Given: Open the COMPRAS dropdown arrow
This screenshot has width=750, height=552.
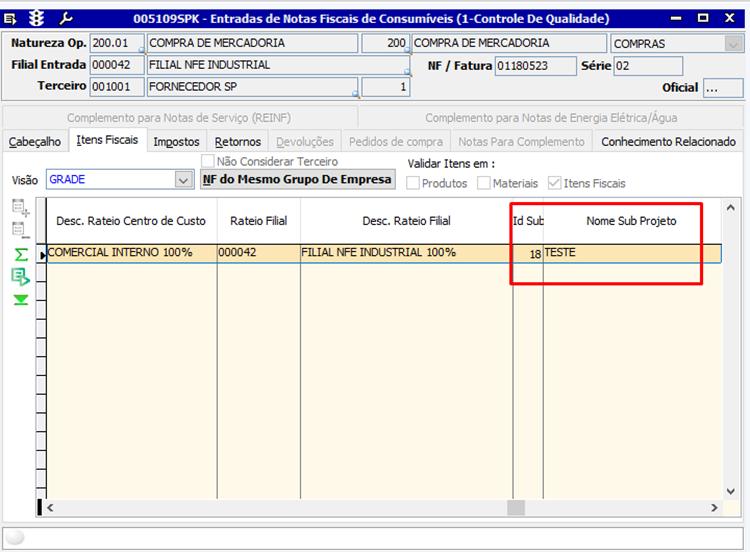Looking at the screenshot, I should coord(733,44).
